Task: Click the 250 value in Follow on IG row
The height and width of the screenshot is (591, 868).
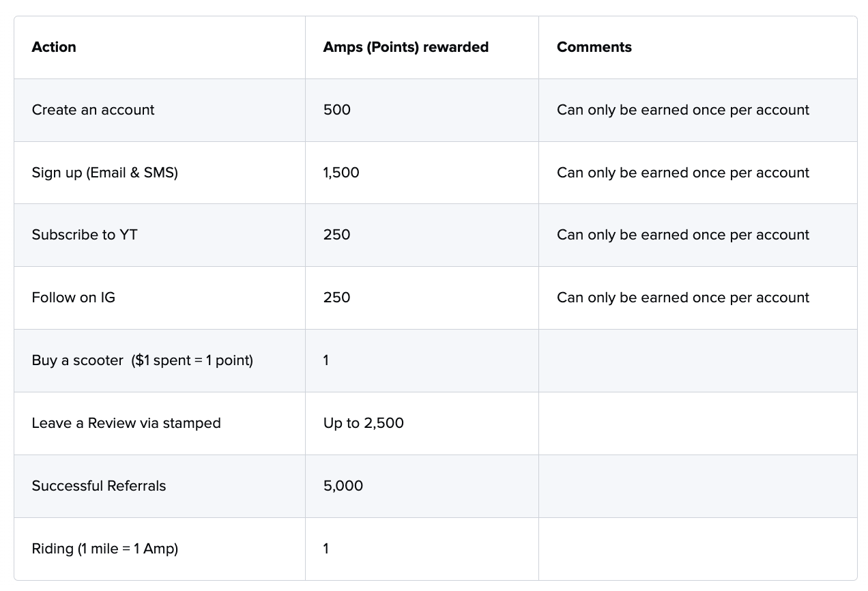Action: pos(336,298)
